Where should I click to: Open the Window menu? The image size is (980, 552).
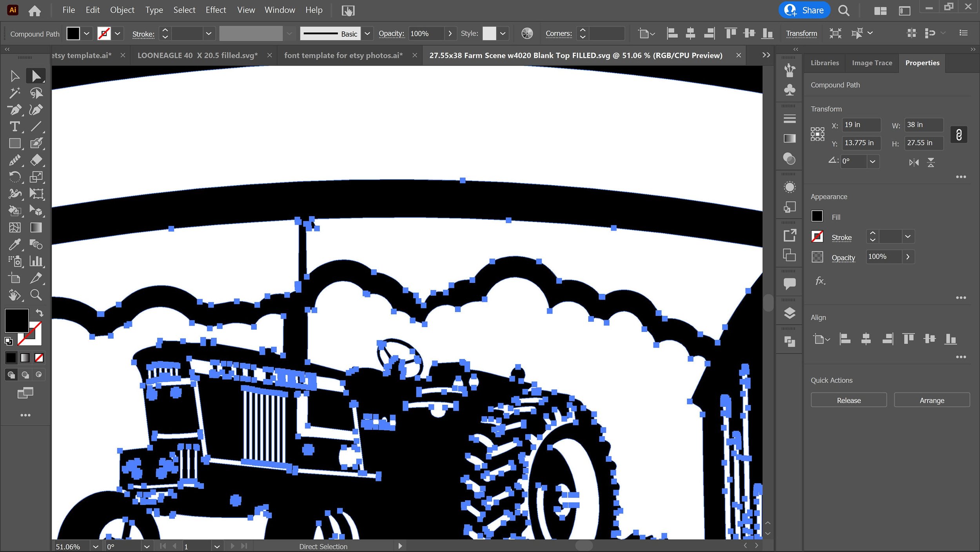coord(279,10)
